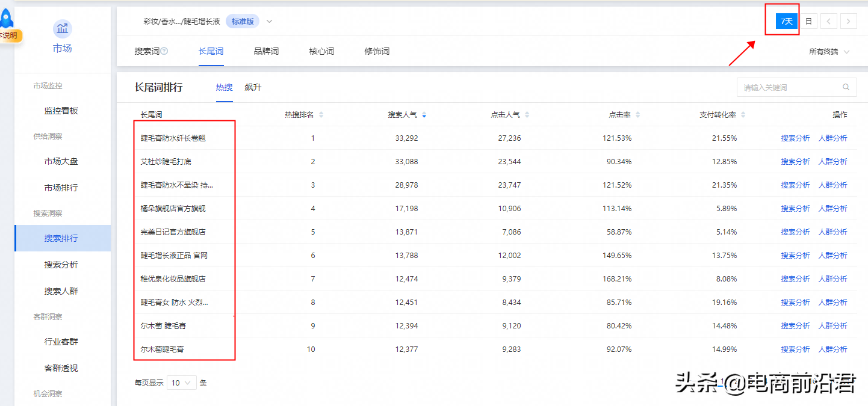Select the 飙升 sub-tab
The width and height of the screenshot is (868, 406).
click(253, 87)
